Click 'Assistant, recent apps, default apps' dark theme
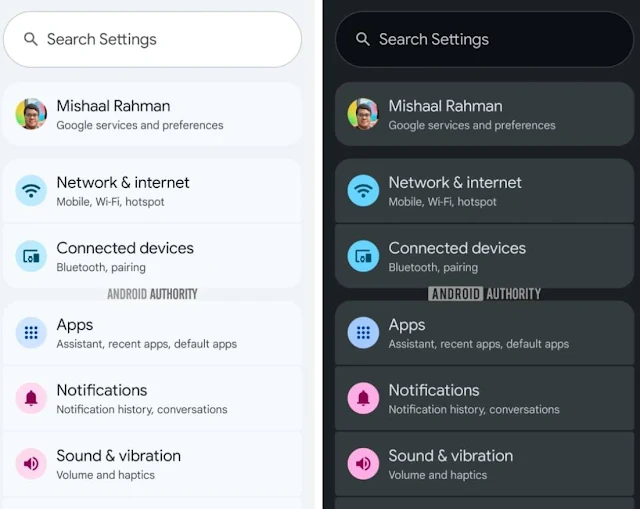640x509 pixels. coord(479,344)
